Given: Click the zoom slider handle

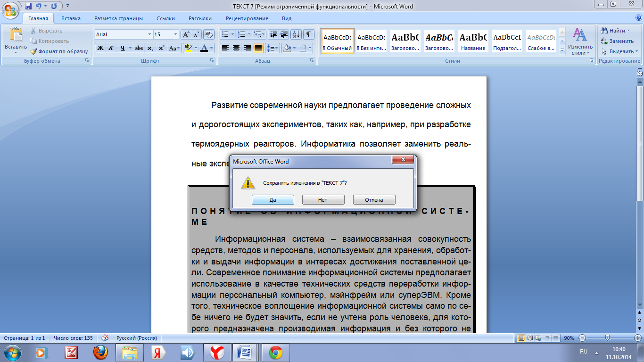Looking at the screenshot, I should [x=608, y=338].
